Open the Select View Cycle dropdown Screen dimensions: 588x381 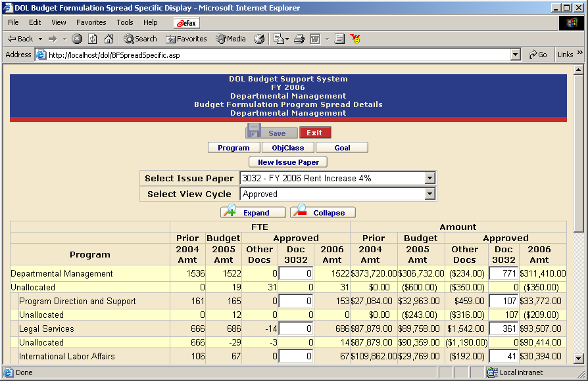click(429, 194)
